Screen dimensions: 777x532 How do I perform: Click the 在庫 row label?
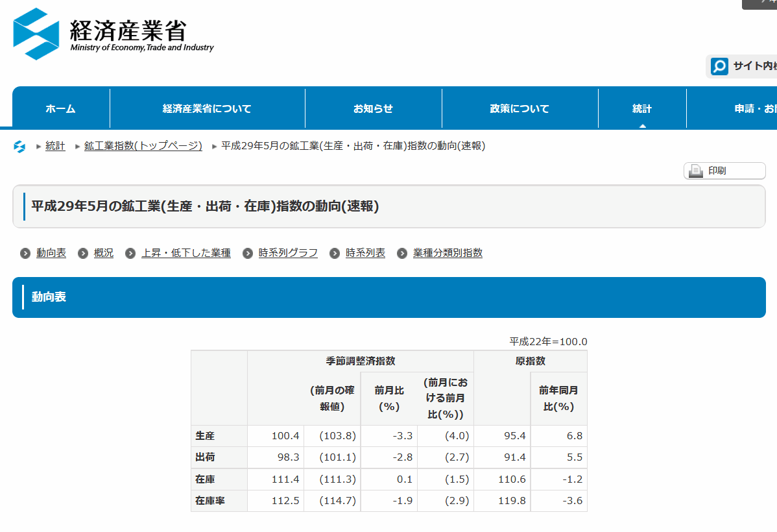[x=205, y=479]
